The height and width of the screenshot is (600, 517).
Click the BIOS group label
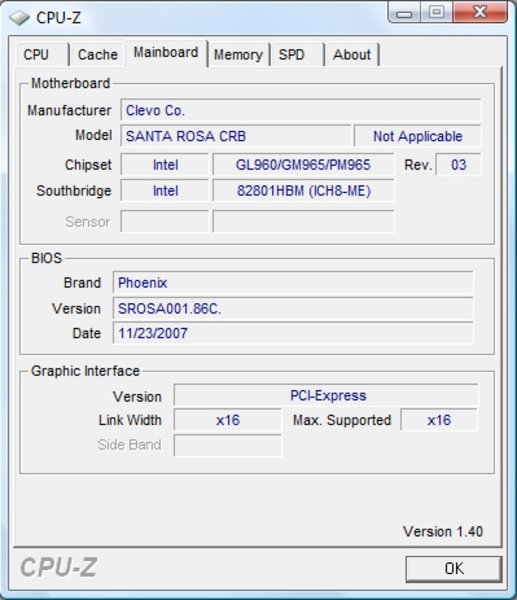(x=46, y=258)
